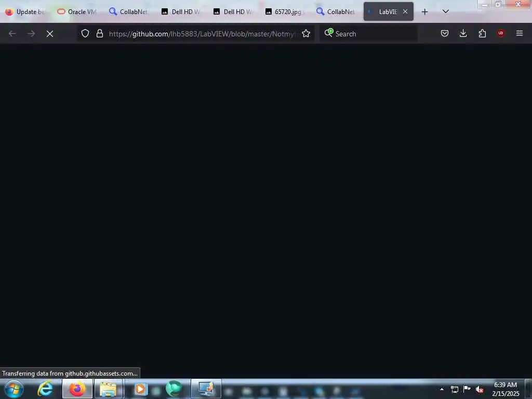Select Firefox in the taskbar
This screenshot has height=399, width=532.
point(77,389)
